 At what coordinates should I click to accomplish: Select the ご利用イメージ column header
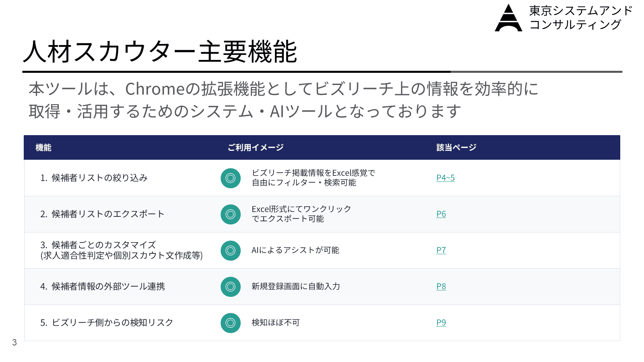pos(256,148)
